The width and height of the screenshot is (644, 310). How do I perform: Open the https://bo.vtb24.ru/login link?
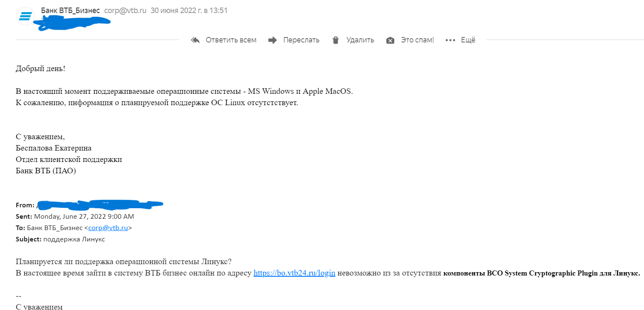294,273
